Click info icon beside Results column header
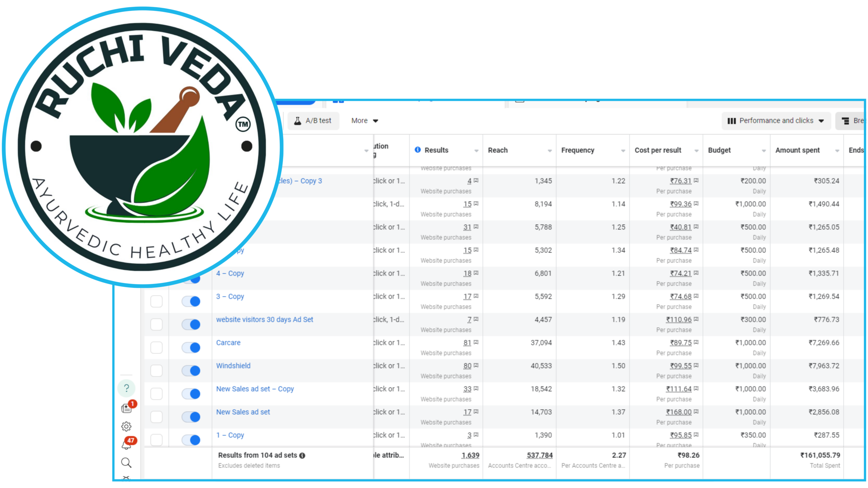The image size is (868, 488). pyautogui.click(x=417, y=150)
